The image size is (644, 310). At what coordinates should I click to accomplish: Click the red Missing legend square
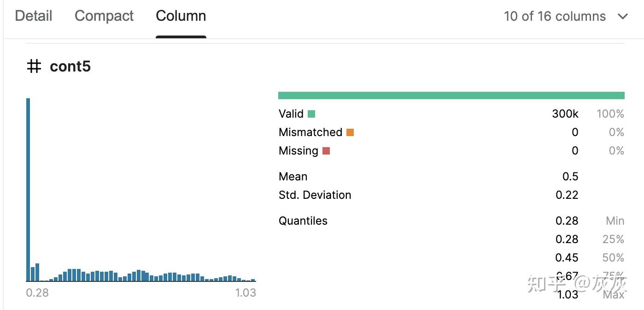[326, 151]
